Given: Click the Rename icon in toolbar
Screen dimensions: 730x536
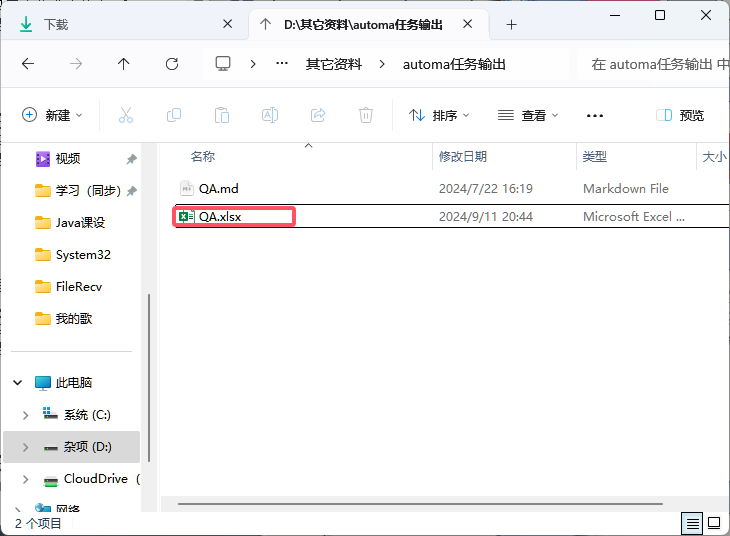Looking at the screenshot, I should pyautogui.click(x=270, y=115).
